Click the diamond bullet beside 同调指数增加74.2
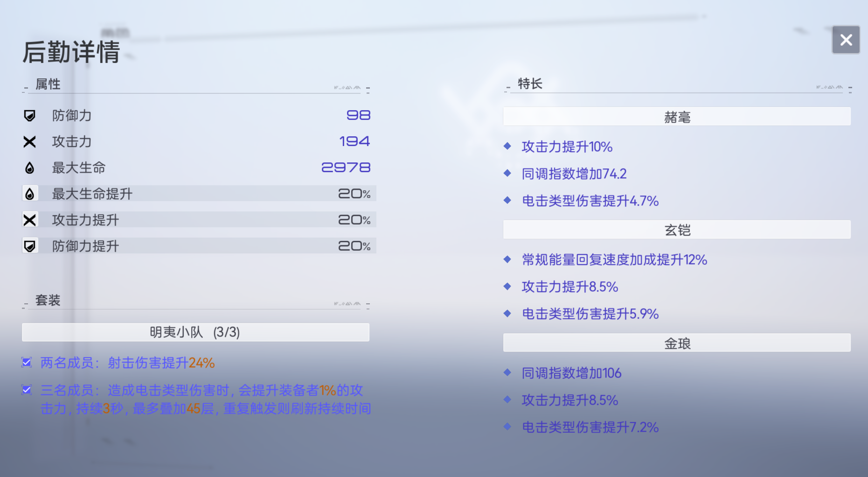 (x=507, y=173)
